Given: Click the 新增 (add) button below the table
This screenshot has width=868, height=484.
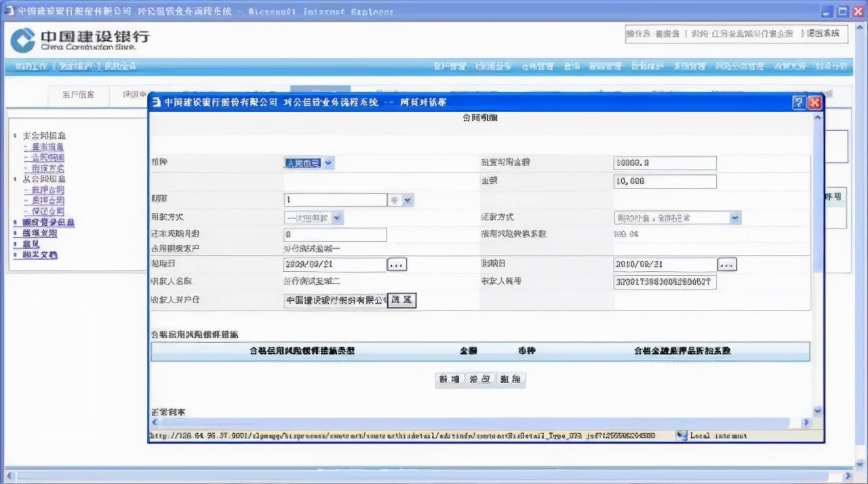Looking at the screenshot, I should (449, 380).
